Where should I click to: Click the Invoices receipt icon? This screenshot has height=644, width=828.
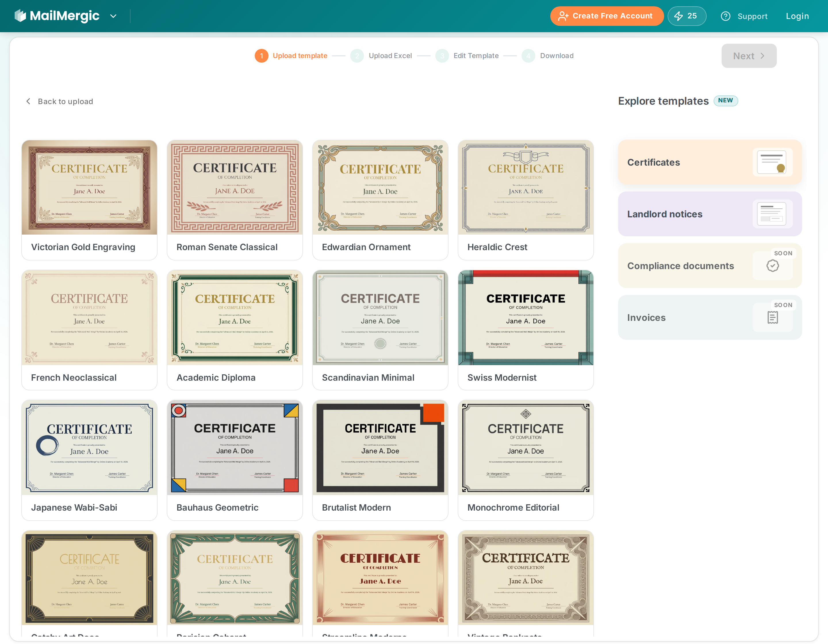[x=772, y=318]
